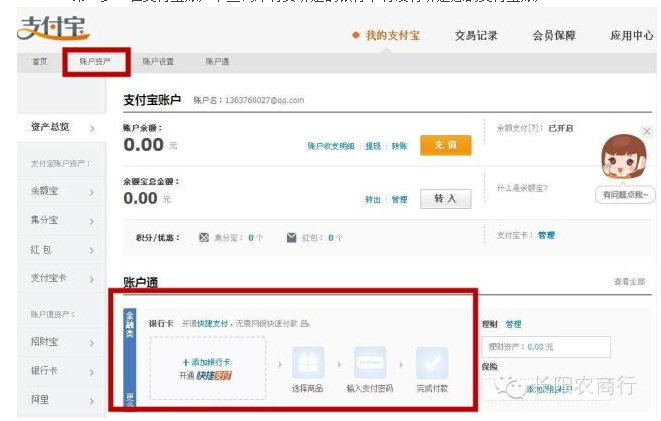Viewport: 661px width, 421px height.
Task: Click 查看全部 in 账户通 section
Action: pyautogui.click(x=629, y=282)
